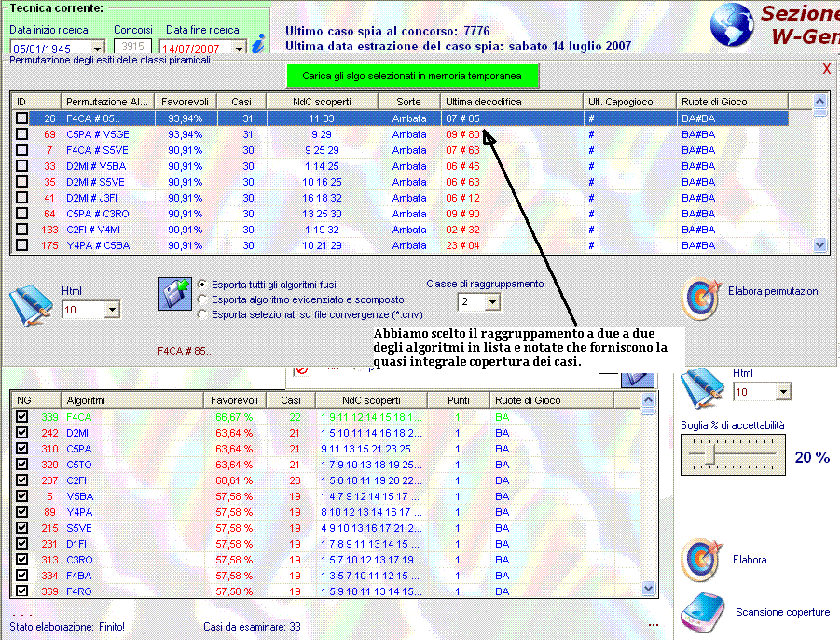Open the Html dropdown above Soglia slider
This screenshot has height=640, width=840.
coord(783,392)
